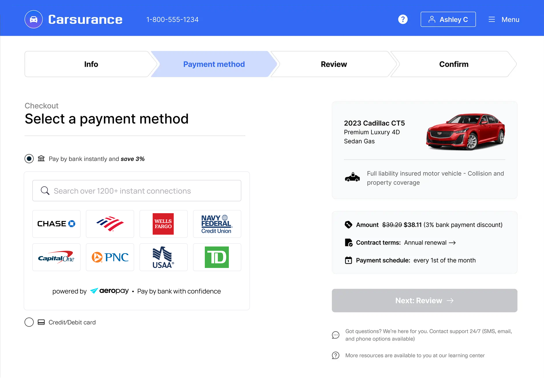Click the user profile icon beside Ashley C
Image resolution: width=544 pixels, height=392 pixels.
pyautogui.click(x=432, y=19)
